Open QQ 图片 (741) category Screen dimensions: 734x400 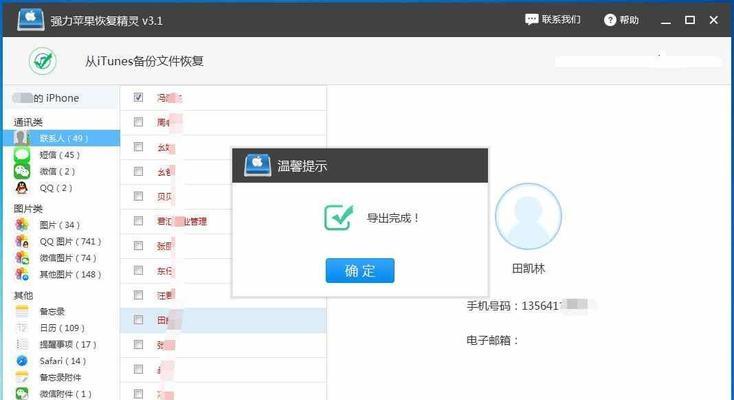70,241
